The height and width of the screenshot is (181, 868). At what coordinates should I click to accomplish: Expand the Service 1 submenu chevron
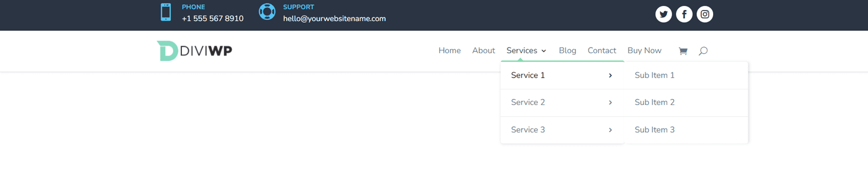[x=610, y=75]
